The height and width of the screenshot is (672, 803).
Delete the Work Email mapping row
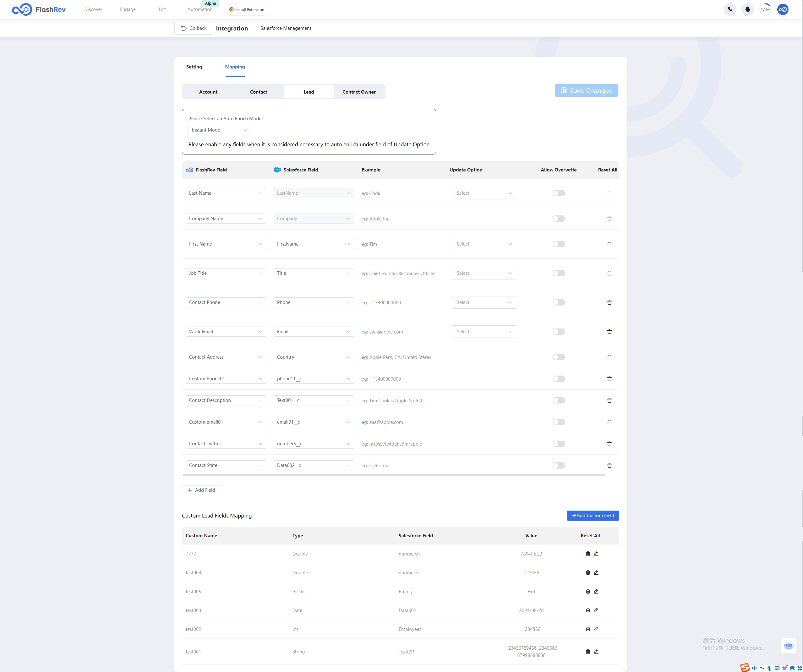(x=609, y=332)
